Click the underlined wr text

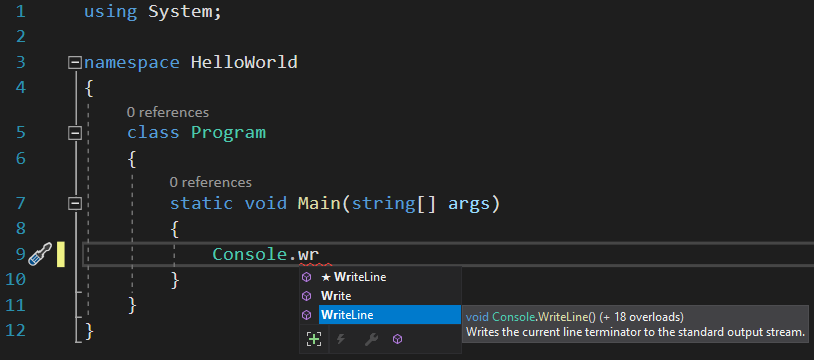pyautogui.click(x=308, y=256)
